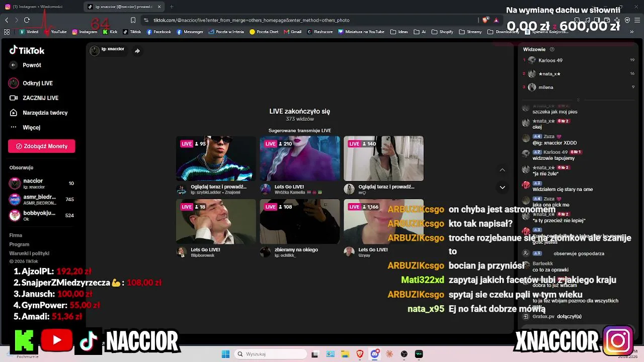This screenshot has width=644, height=362.
Task: Click the Wyszukaj taskbar search box
Action: [x=271, y=354]
